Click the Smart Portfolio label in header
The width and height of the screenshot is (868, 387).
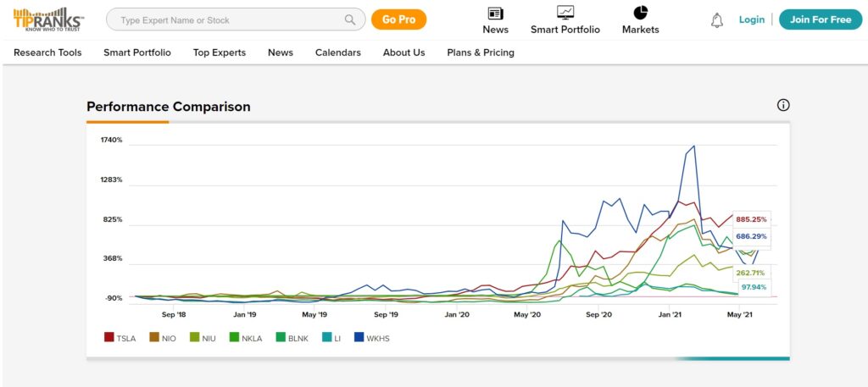tap(565, 30)
